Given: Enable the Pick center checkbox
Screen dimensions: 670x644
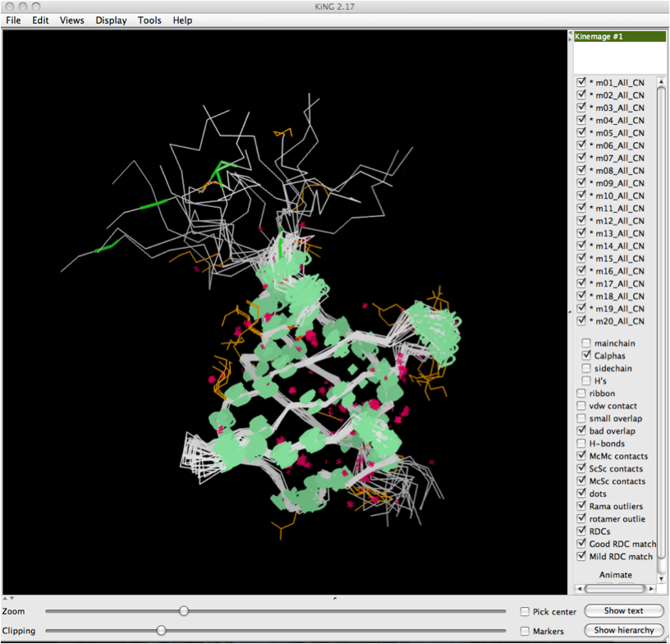Looking at the screenshot, I should tap(525, 612).
